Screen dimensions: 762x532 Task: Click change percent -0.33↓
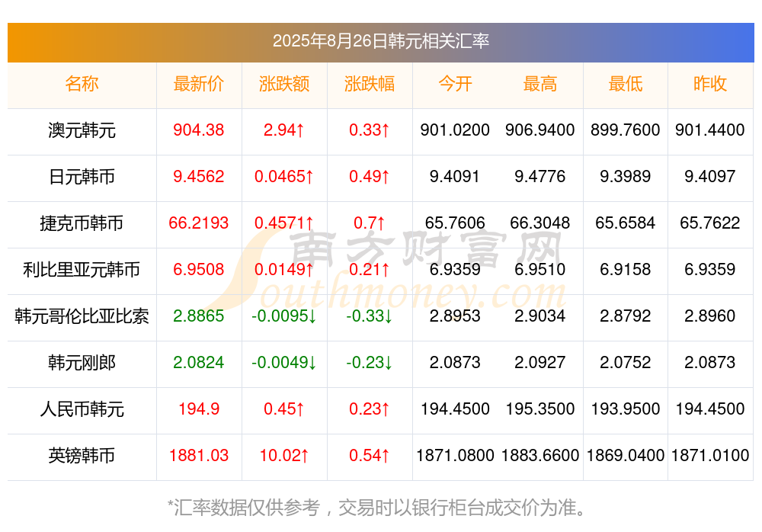click(x=370, y=316)
